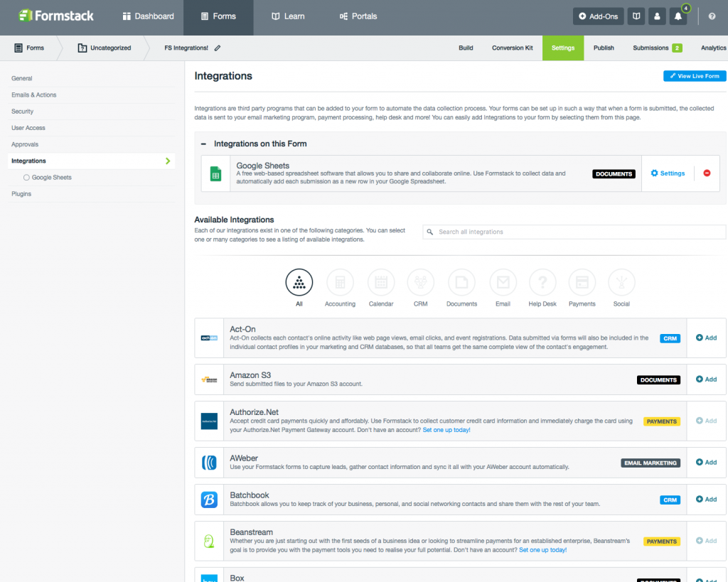This screenshot has width=728, height=582.
Task: Filter integrations by Email category
Action: (503, 282)
